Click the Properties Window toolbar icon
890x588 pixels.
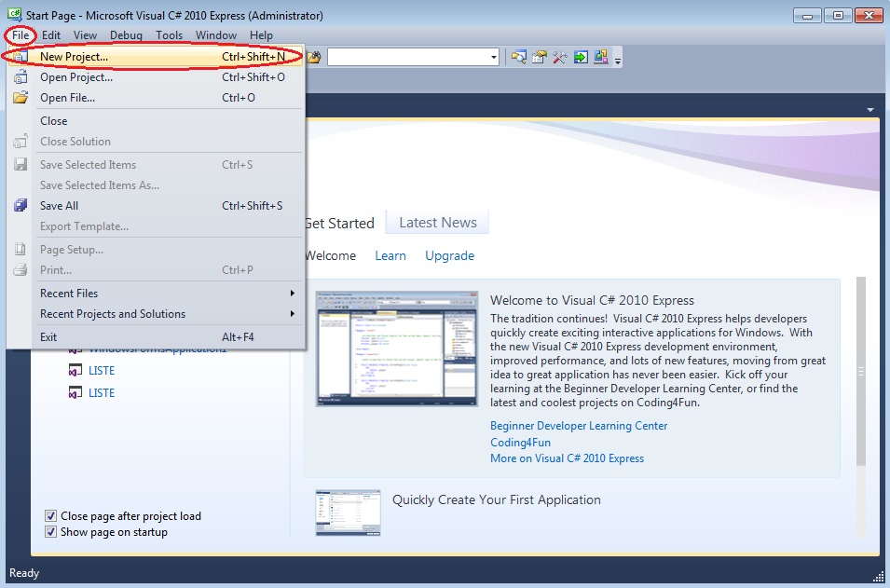pos(540,57)
